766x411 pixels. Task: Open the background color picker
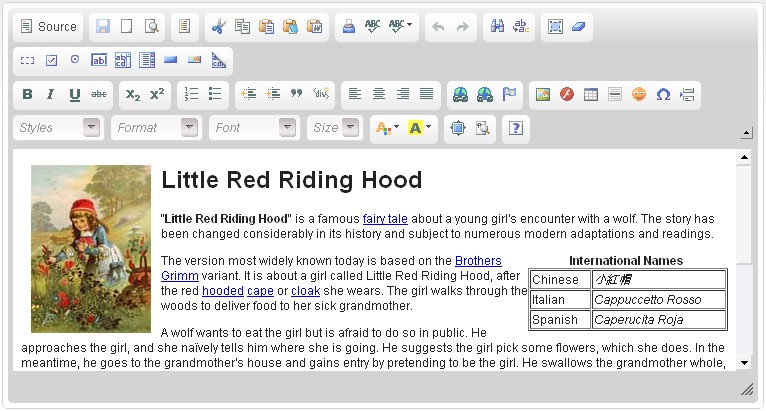coord(420,128)
